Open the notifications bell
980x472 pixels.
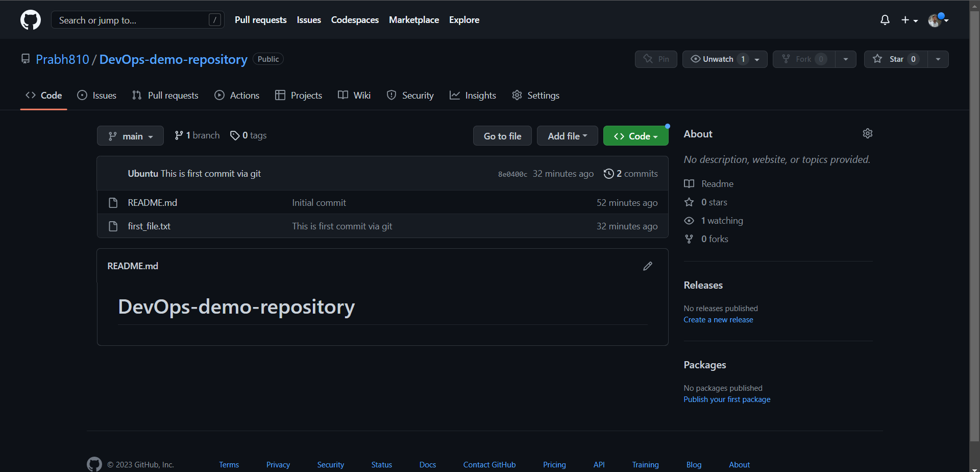coord(885,20)
